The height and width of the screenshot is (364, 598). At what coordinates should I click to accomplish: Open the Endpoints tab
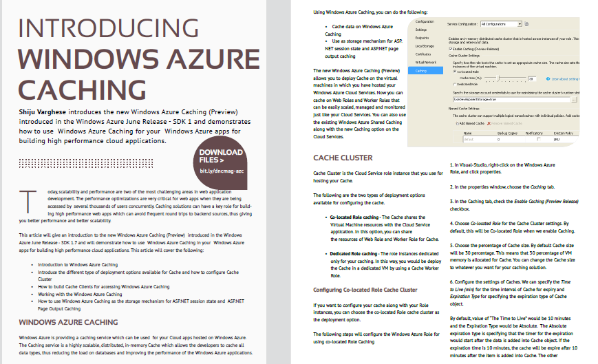click(422, 38)
